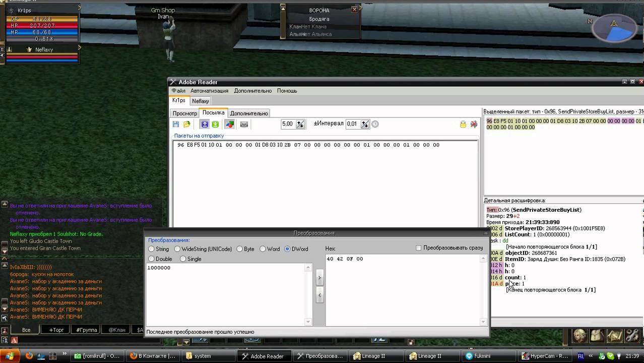The width and height of the screenshot is (644, 363).
Task: Click the spinner beside the 5,00 value
Action: pyautogui.click(x=300, y=124)
